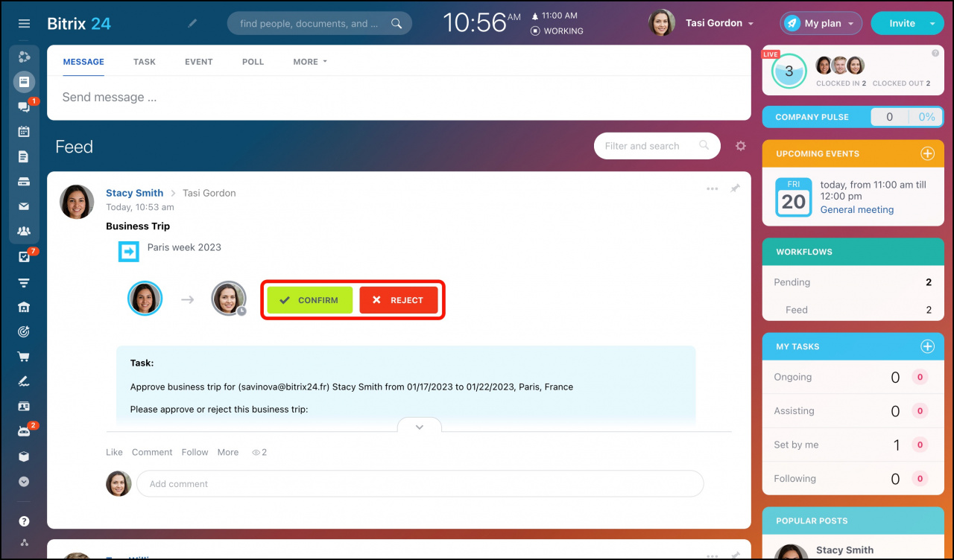Open Pending workflows row
The image size is (954, 560).
click(853, 282)
